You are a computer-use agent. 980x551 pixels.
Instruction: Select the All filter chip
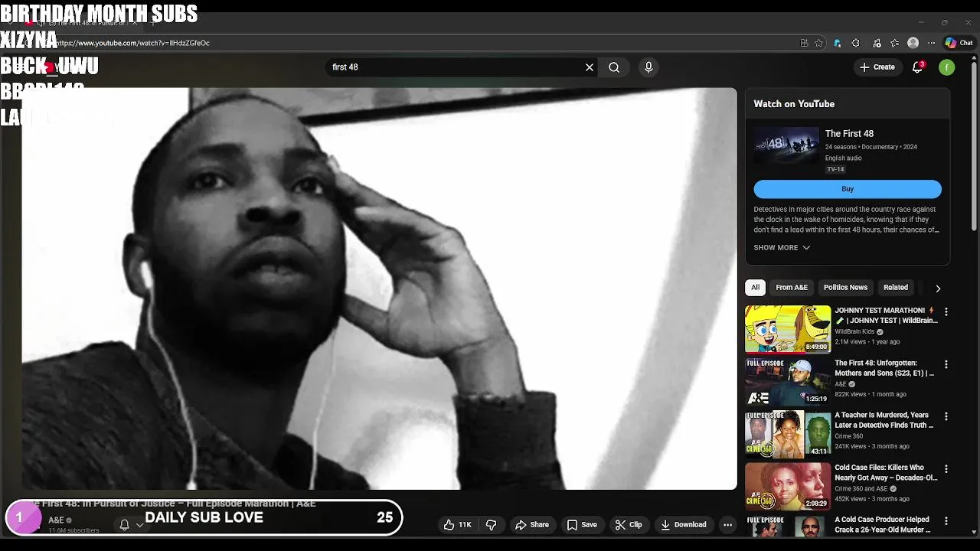755,288
